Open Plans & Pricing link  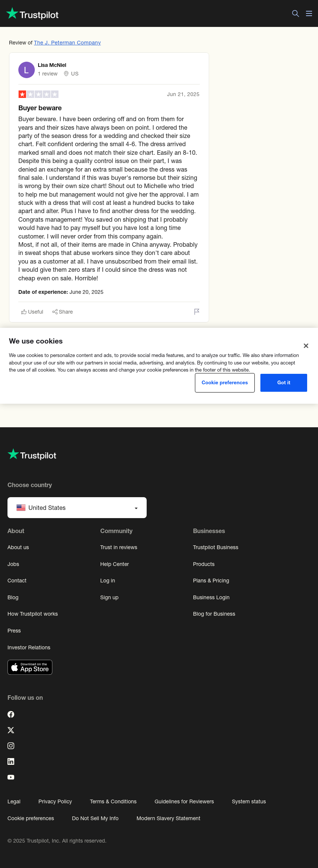211,581
